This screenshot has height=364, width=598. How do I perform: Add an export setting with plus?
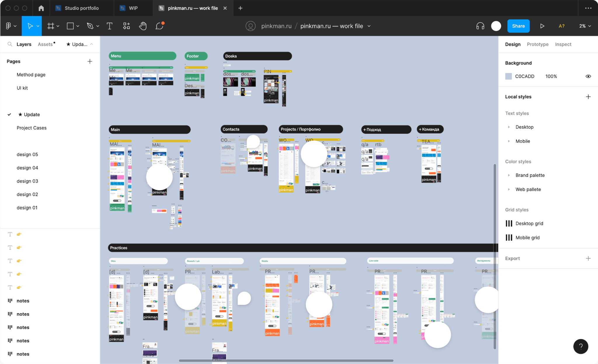point(588,258)
